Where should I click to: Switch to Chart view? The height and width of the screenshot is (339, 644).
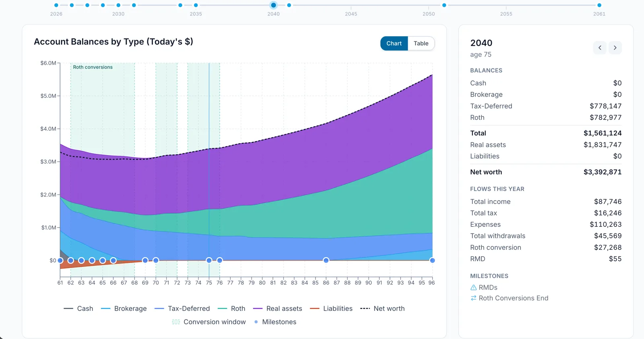[x=394, y=43]
